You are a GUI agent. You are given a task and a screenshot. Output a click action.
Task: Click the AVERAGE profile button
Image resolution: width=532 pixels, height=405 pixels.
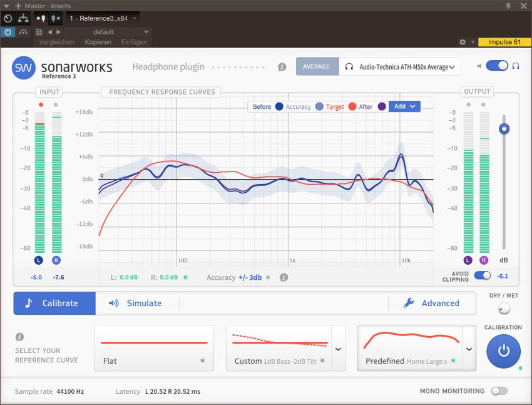[x=317, y=66]
